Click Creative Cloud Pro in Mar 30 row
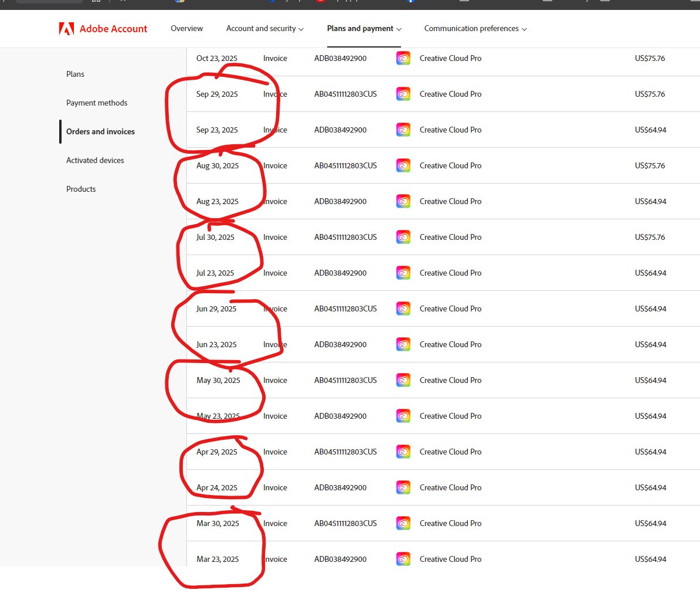The image size is (700, 590). [x=450, y=523]
